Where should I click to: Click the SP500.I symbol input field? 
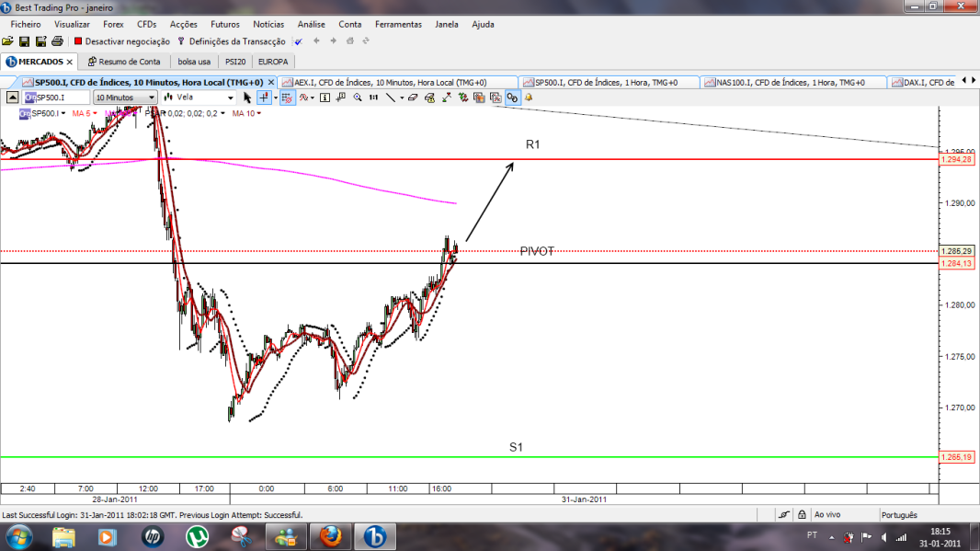click(56, 98)
